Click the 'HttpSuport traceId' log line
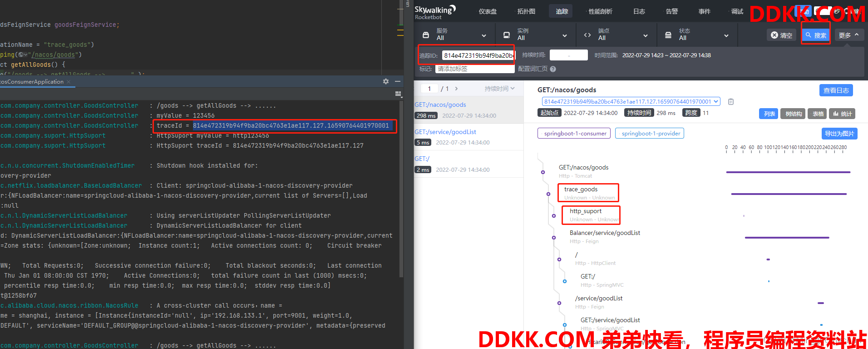 coord(260,146)
